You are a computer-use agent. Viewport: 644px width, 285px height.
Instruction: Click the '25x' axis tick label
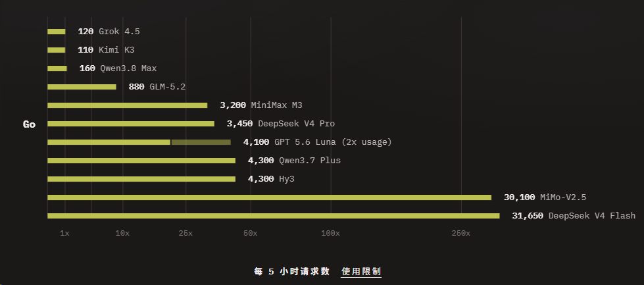pyautogui.click(x=186, y=233)
